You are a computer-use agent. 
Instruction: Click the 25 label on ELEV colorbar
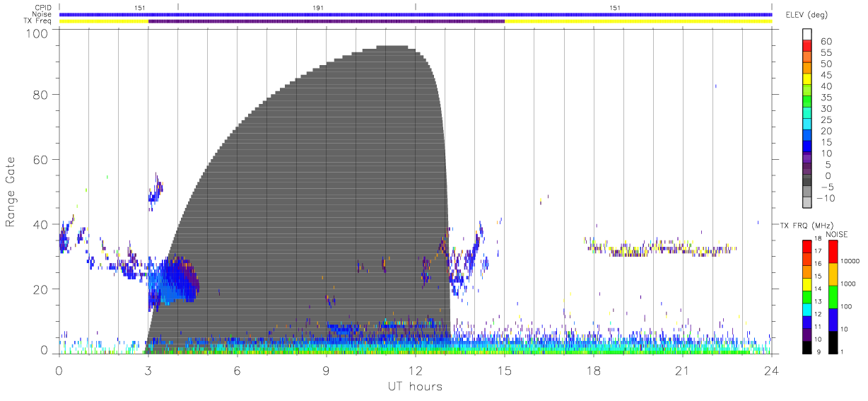826,120
